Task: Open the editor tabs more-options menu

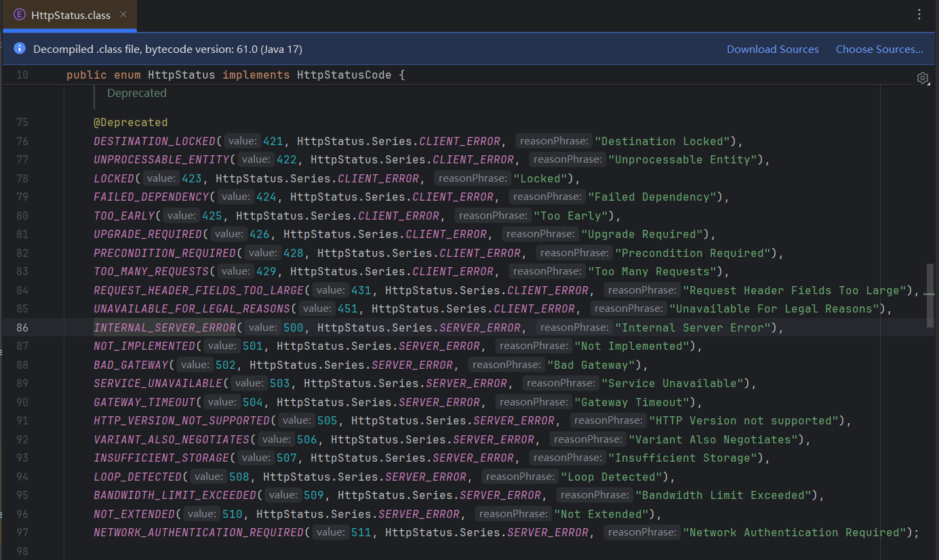Action: click(x=919, y=14)
